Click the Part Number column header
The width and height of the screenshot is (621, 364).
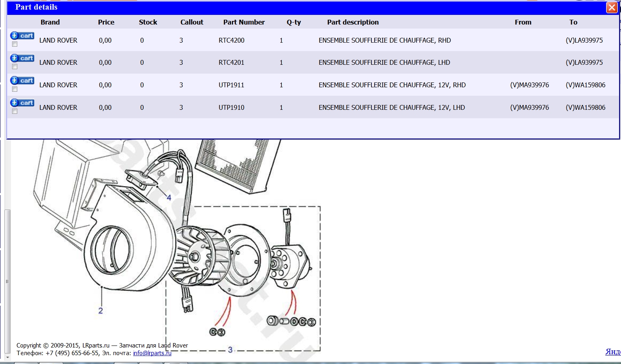(244, 23)
